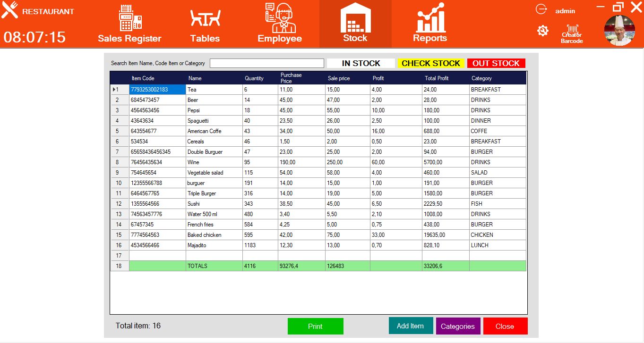The width and height of the screenshot is (644, 343).
Task: Select the Pepsi name cell
Action: coord(215,110)
